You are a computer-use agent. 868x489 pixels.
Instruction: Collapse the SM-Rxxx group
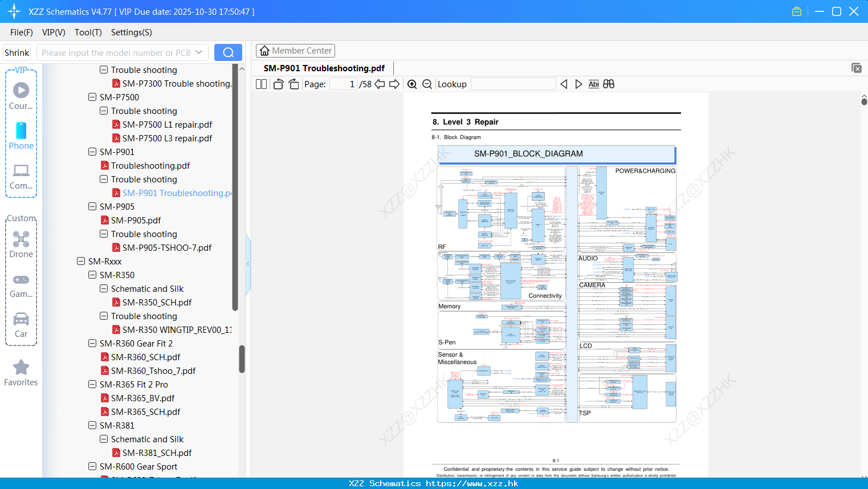[81, 261]
